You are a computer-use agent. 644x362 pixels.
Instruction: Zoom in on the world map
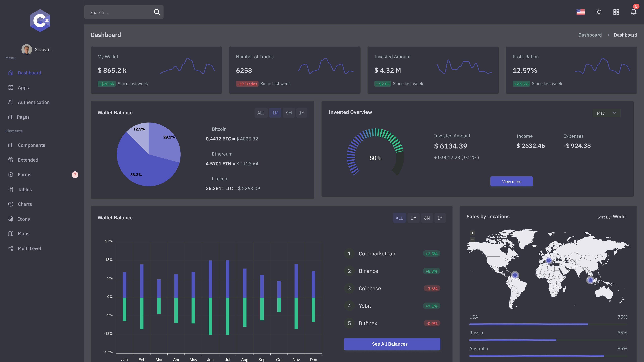pos(472,233)
